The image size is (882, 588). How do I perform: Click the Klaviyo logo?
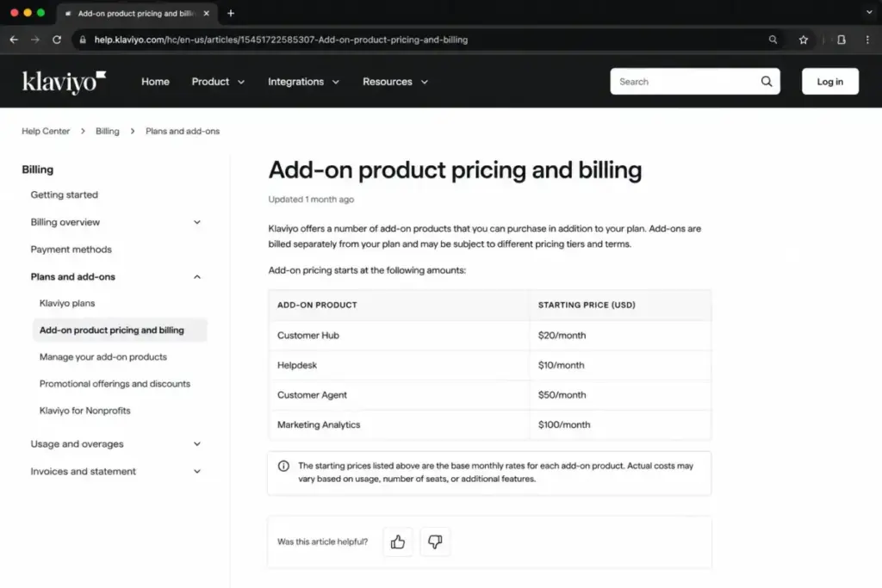64,82
